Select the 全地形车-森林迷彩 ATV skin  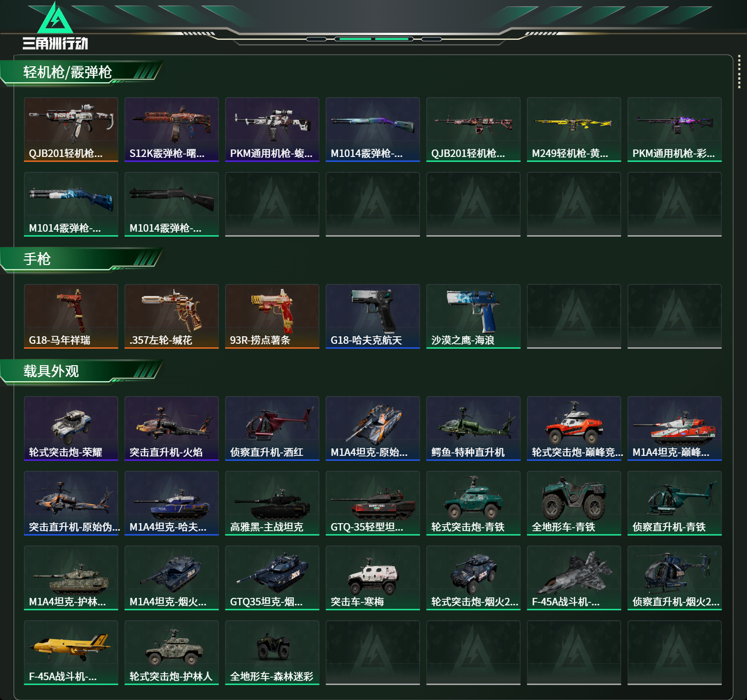click(272, 653)
